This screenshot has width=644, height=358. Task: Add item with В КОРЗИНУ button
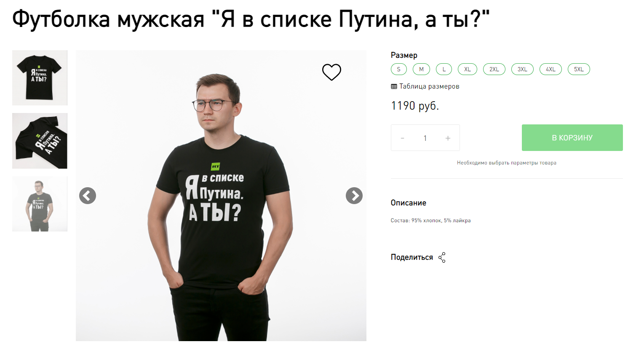pos(572,138)
